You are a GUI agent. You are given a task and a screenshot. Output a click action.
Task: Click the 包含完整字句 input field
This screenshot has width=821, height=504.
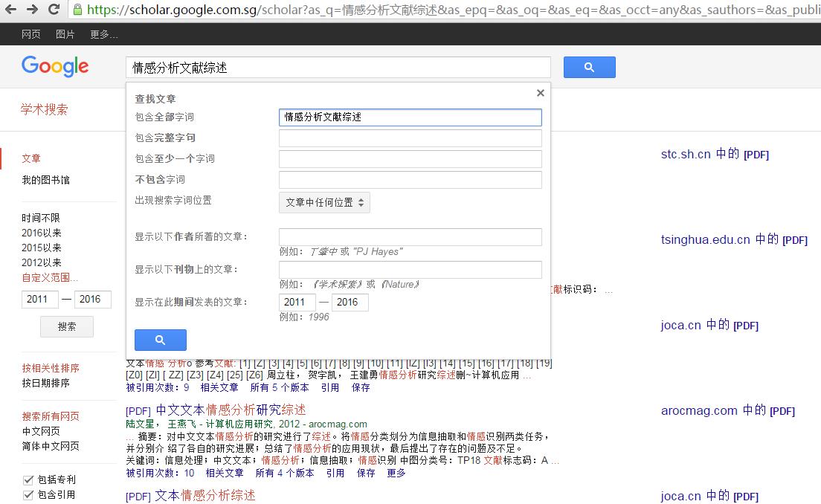(410, 138)
